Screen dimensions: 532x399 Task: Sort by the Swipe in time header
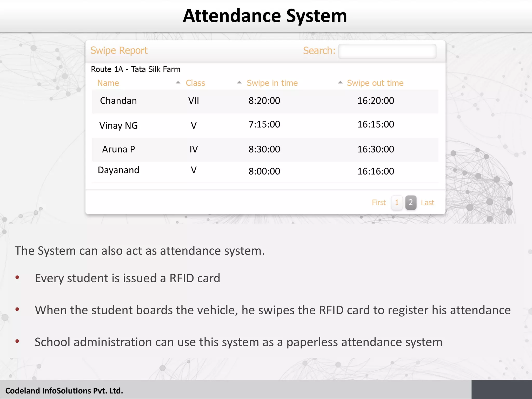point(272,83)
